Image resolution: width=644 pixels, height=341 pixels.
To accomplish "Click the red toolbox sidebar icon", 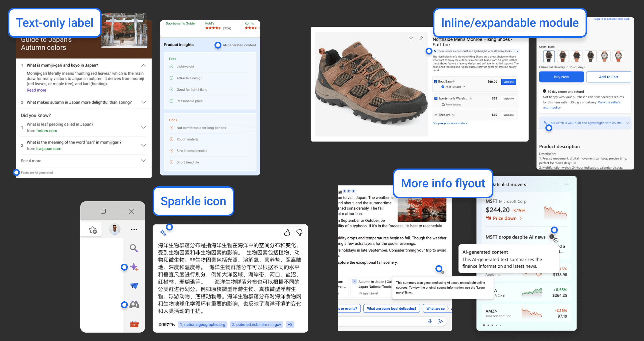I will pyautogui.click(x=134, y=324).
